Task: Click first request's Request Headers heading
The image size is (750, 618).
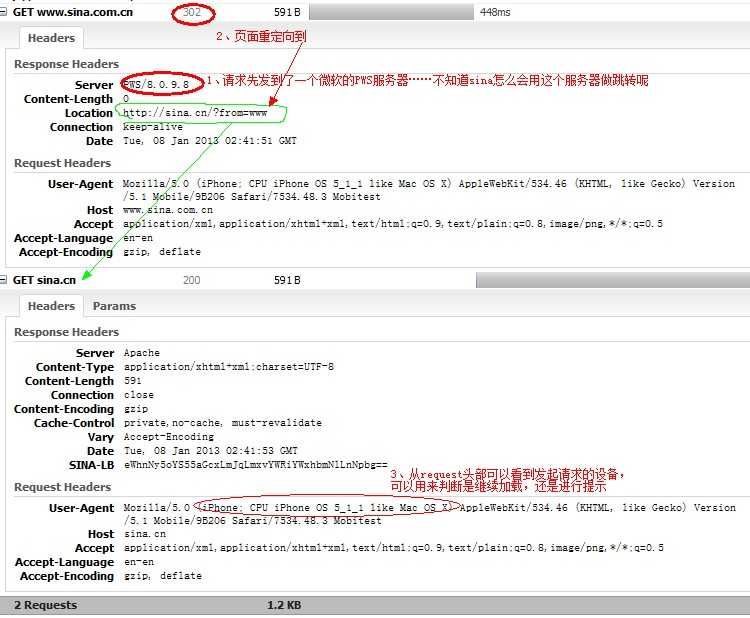Action: (x=63, y=163)
